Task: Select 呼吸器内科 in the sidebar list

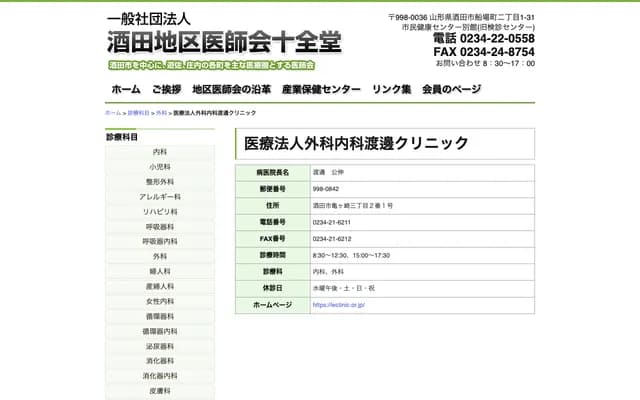Action: tap(160, 242)
